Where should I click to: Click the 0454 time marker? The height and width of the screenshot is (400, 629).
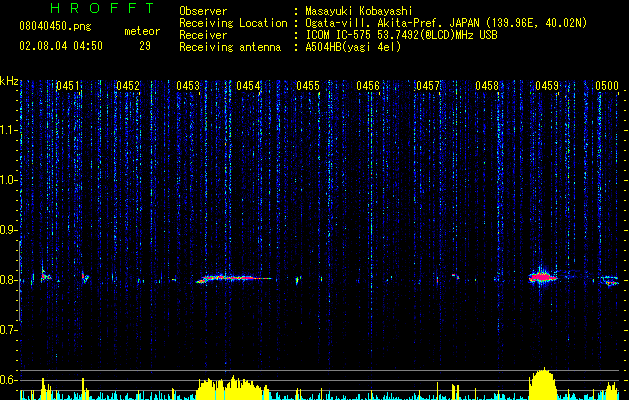[x=248, y=86]
